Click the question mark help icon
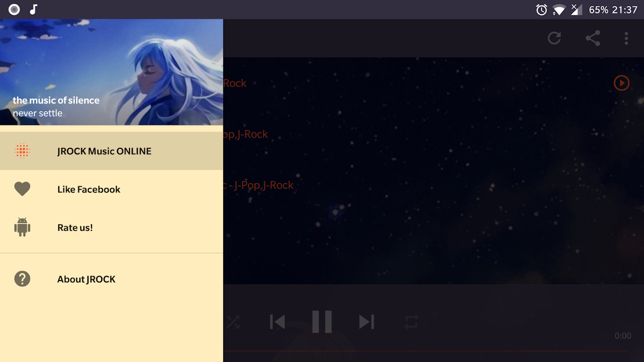The height and width of the screenshot is (362, 644). [22, 279]
